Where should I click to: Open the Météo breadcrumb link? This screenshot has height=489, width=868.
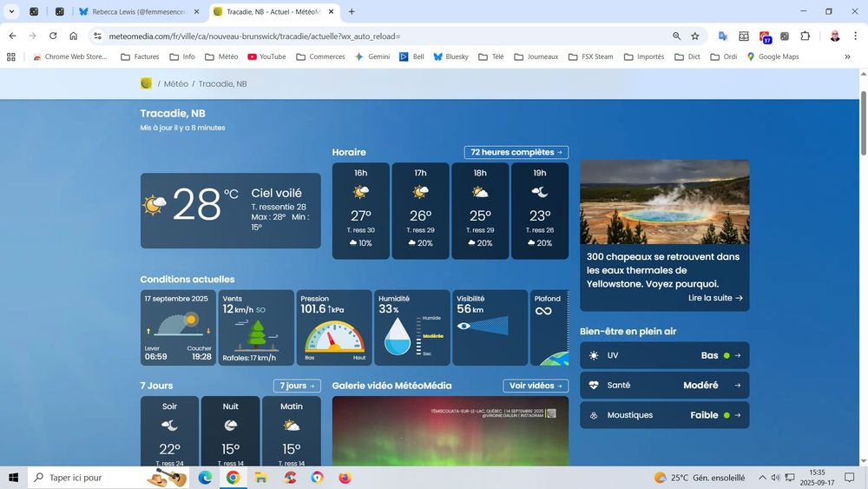point(176,83)
